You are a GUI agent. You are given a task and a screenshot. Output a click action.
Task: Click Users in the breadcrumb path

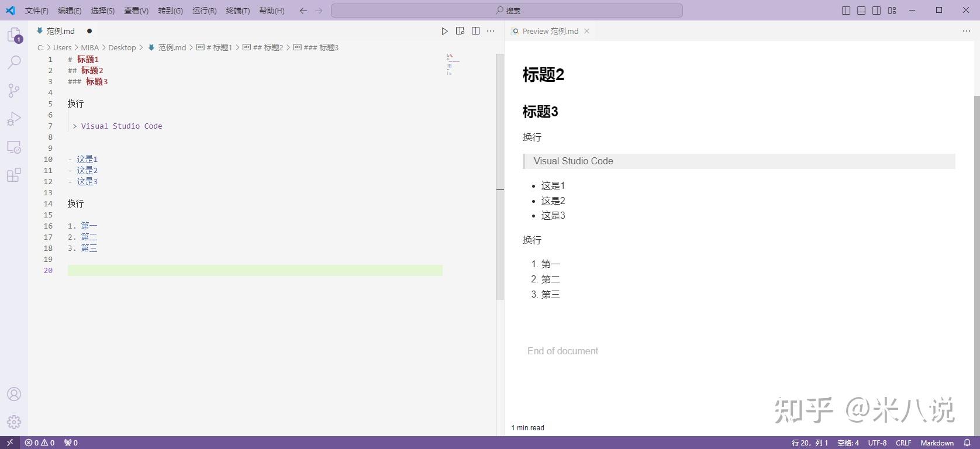62,47
